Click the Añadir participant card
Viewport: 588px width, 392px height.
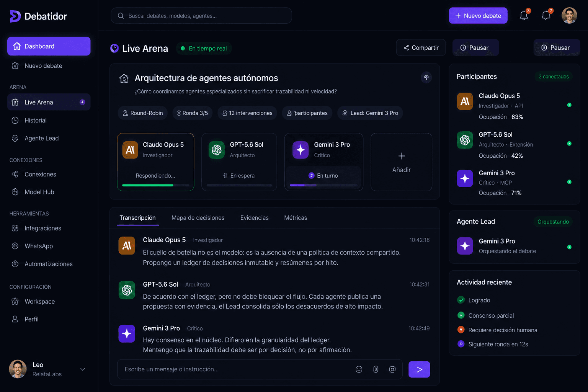pyautogui.click(x=402, y=162)
